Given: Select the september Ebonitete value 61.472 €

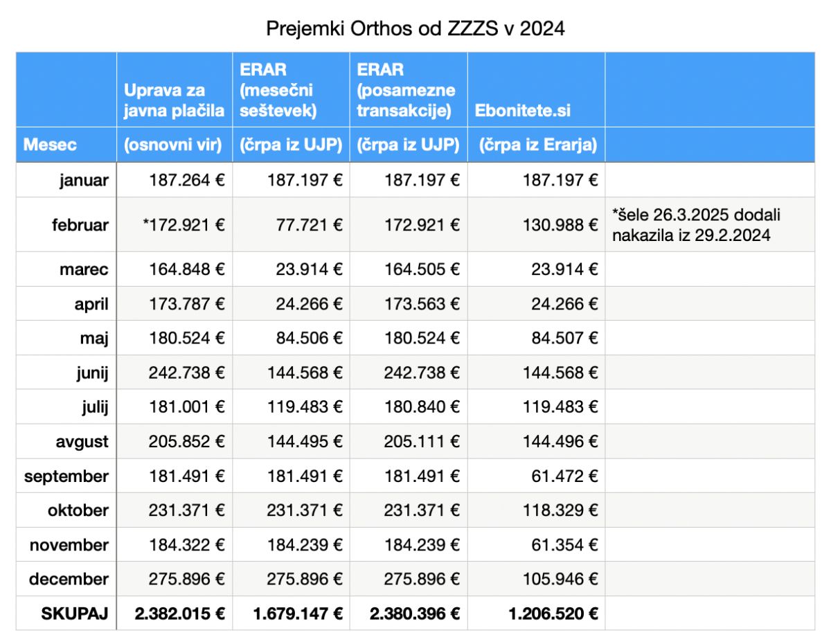Looking at the screenshot, I should click(x=537, y=476).
